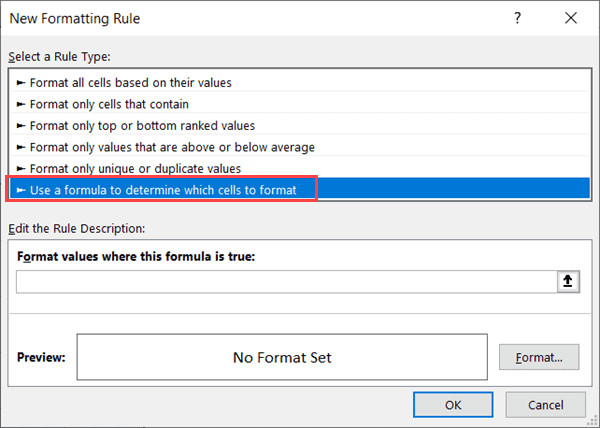Select 'Use a formula to determine which cells to format'
600x428 pixels.
(x=163, y=189)
